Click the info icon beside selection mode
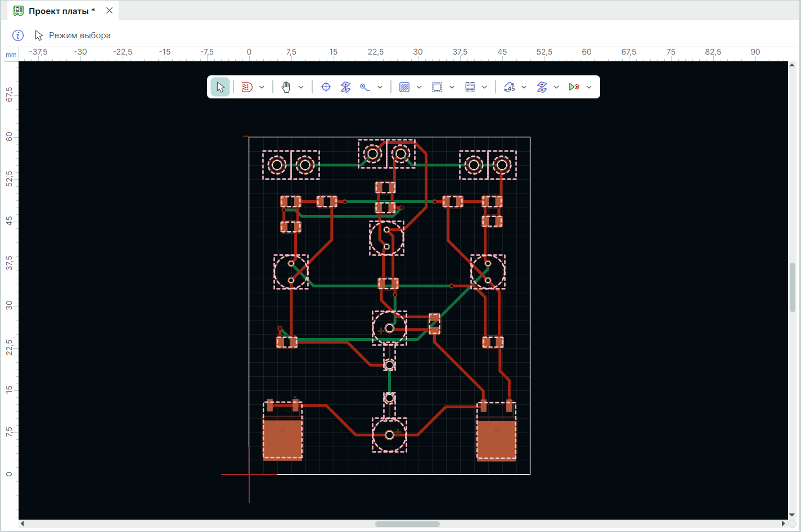The image size is (801, 532). pyautogui.click(x=18, y=35)
